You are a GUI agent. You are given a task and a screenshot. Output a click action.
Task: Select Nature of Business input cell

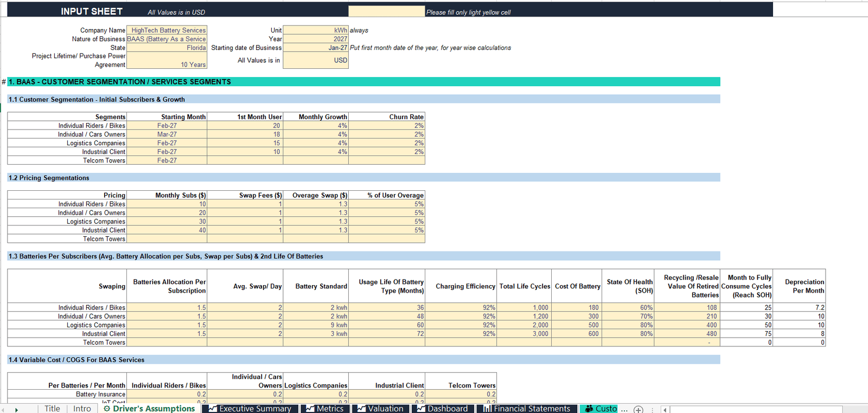167,39
